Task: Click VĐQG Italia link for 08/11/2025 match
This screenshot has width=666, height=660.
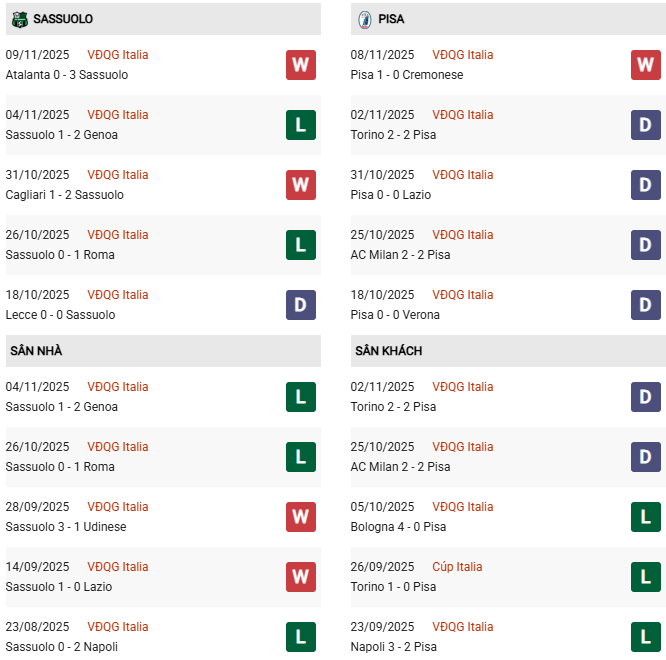Action: click(462, 55)
